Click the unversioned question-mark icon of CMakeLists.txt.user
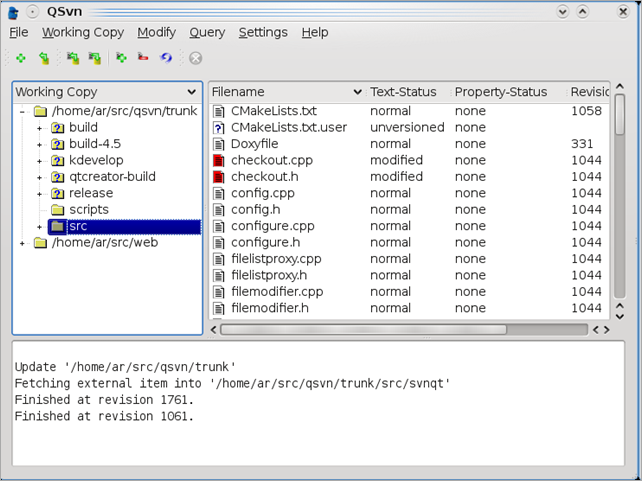This screenshot has width=642, height=481. pos(219,128)
